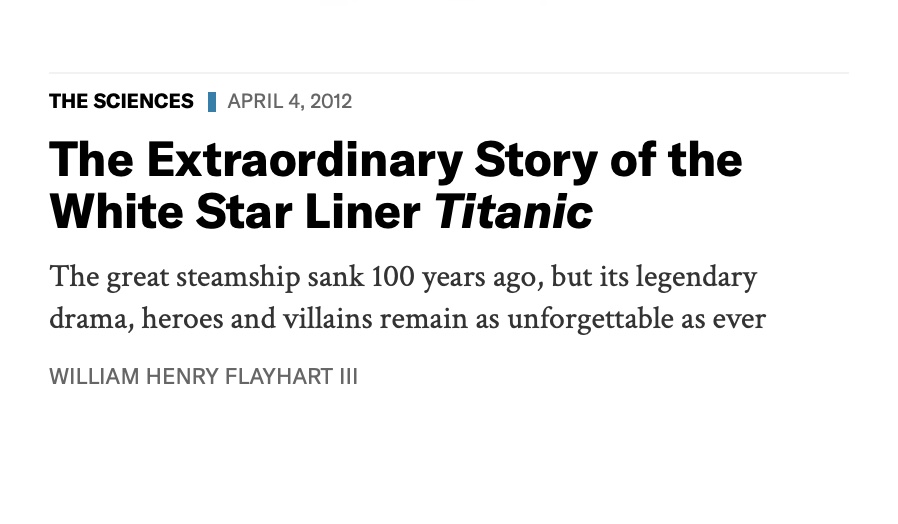Click the blue separator bar beside the date

pyautogui.click(x=212, y=101)
